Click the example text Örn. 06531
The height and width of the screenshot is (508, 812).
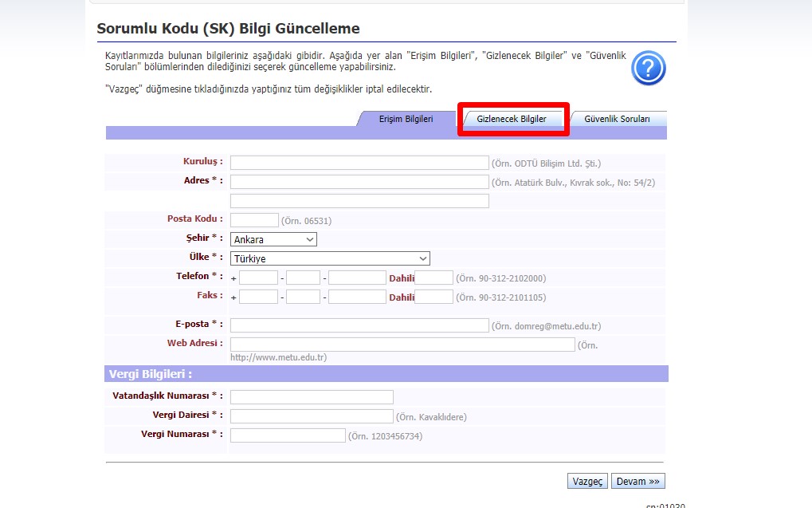point(306,221)
